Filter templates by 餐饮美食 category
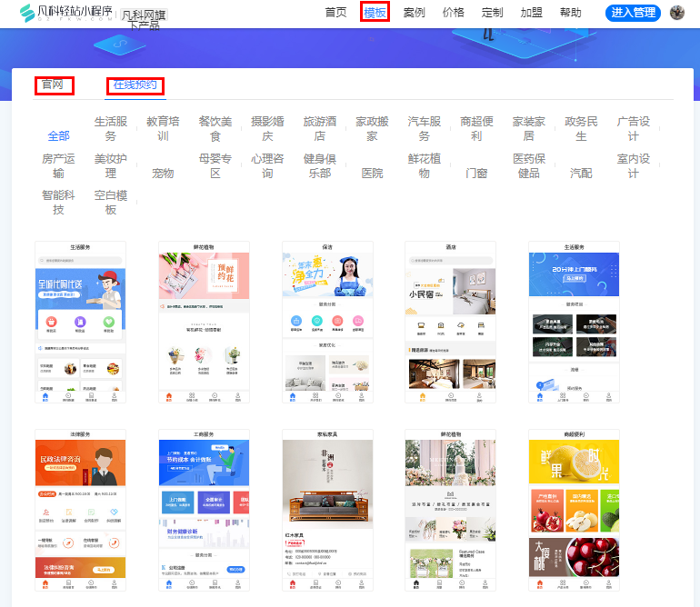700x607 pixels. (215, 129)
